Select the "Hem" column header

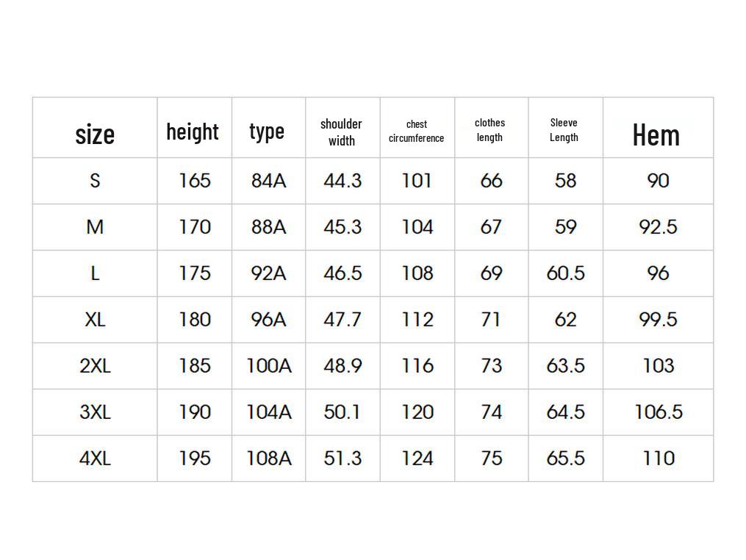pos(656,134)
